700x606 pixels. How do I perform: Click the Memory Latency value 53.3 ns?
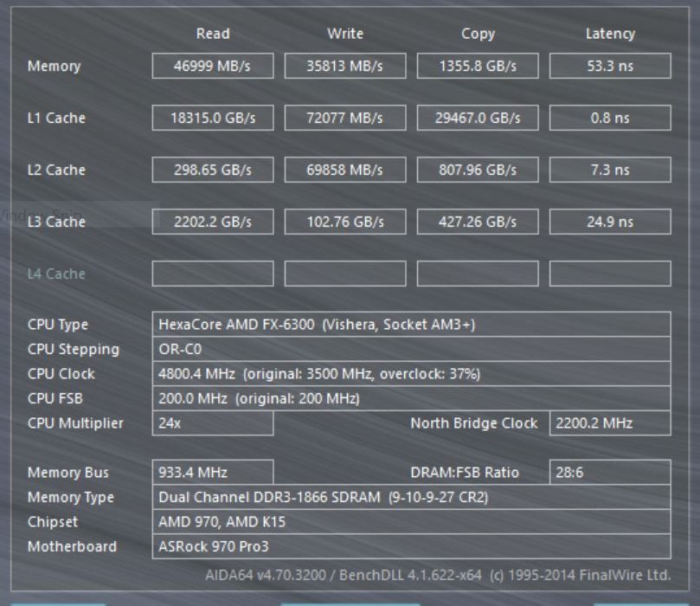610,66
